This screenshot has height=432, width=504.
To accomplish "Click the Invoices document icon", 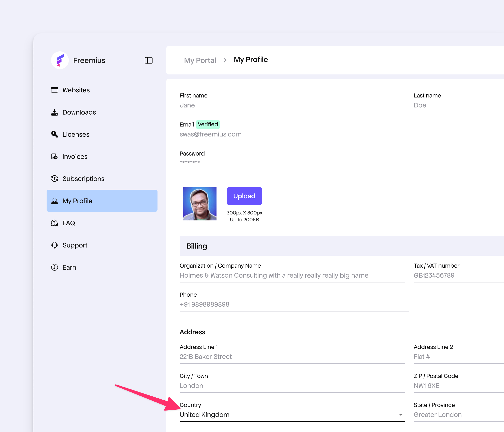I will (55, 156).
